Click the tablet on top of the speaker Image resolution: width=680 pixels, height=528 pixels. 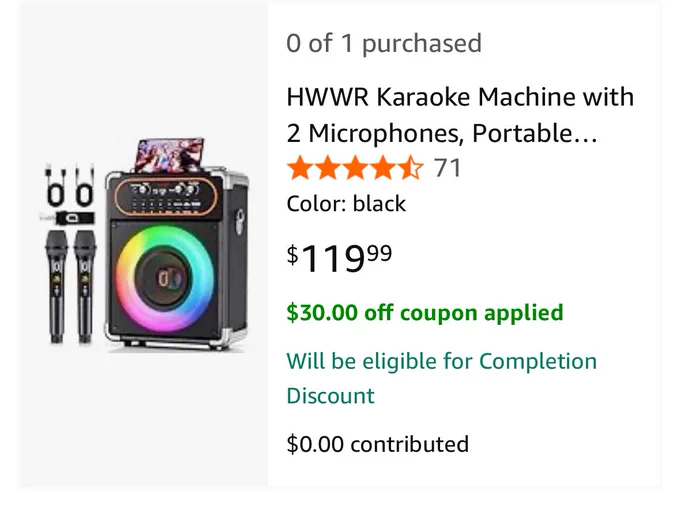pyautogui.click(x=170, y=155)
